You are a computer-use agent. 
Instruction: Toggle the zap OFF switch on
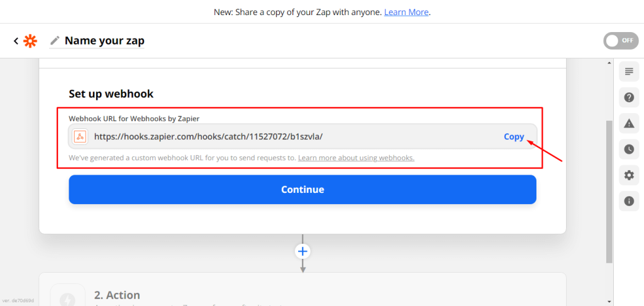tap(621, 41)
